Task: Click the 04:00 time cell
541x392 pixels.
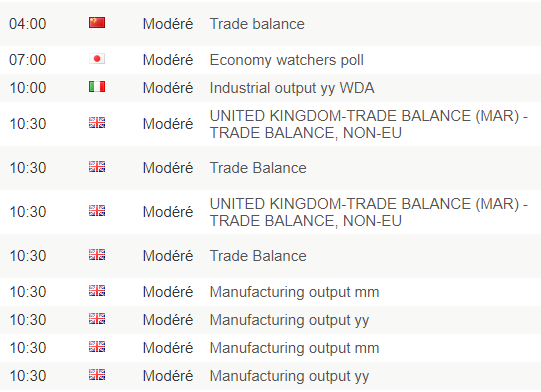Action: pyautogui.click(x=28, y=24)
